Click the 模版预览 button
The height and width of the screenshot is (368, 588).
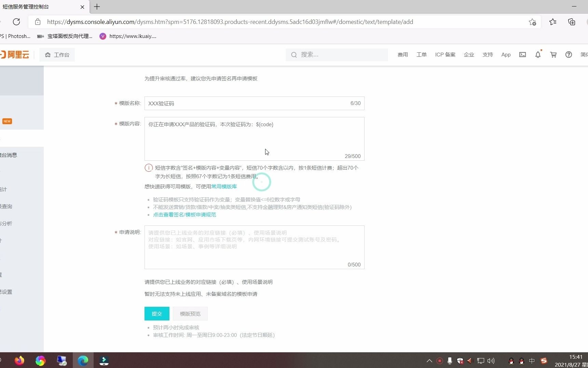tap(190, 314)
